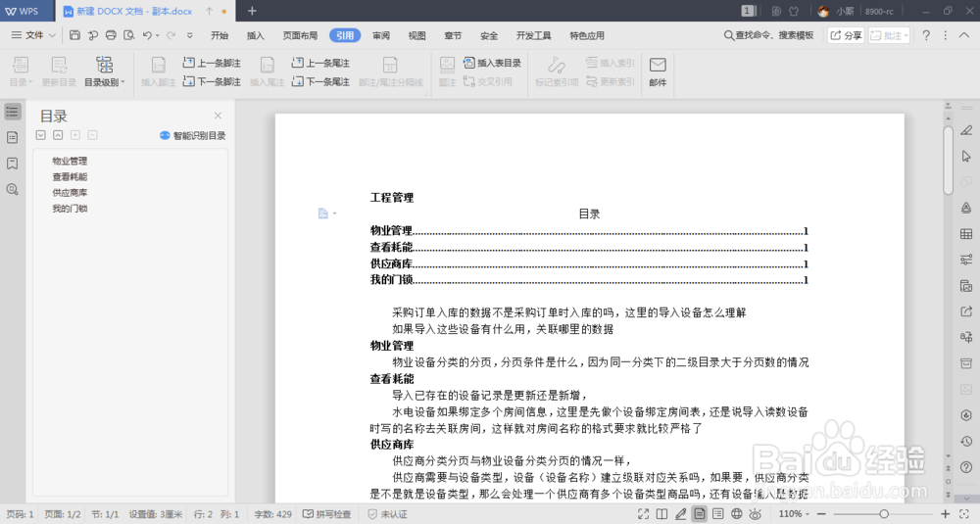Click the 分享 share button
Viewport: 980px width, 524px height.
tap(846, 35)
